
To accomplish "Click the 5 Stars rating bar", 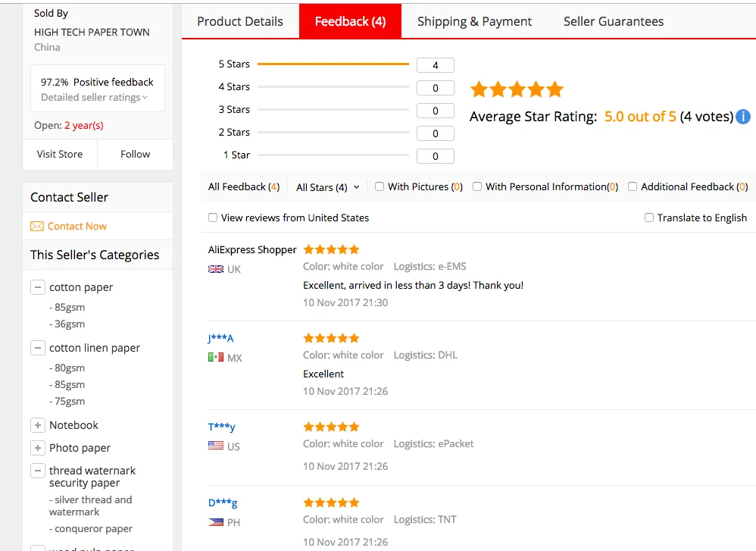I will click(x=333, y=64).
